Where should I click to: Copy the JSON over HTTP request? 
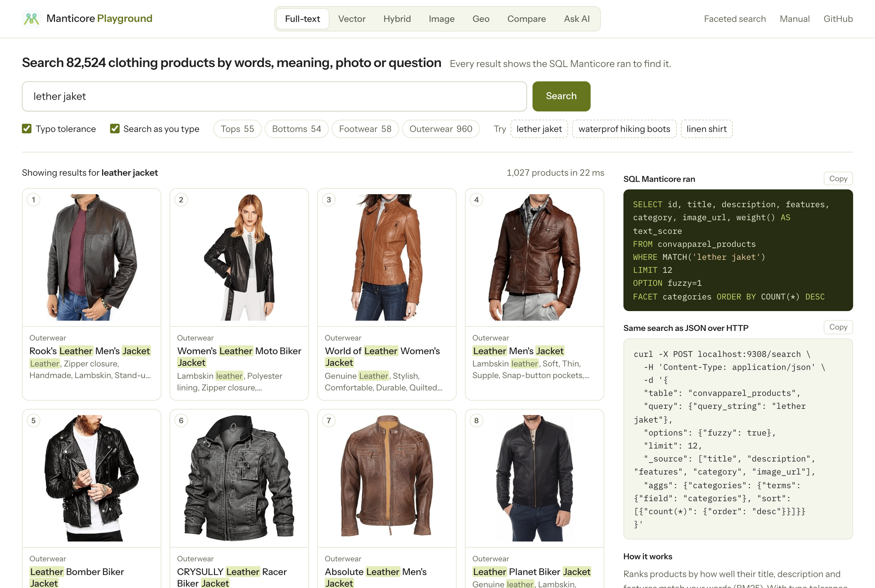[838, 327]
